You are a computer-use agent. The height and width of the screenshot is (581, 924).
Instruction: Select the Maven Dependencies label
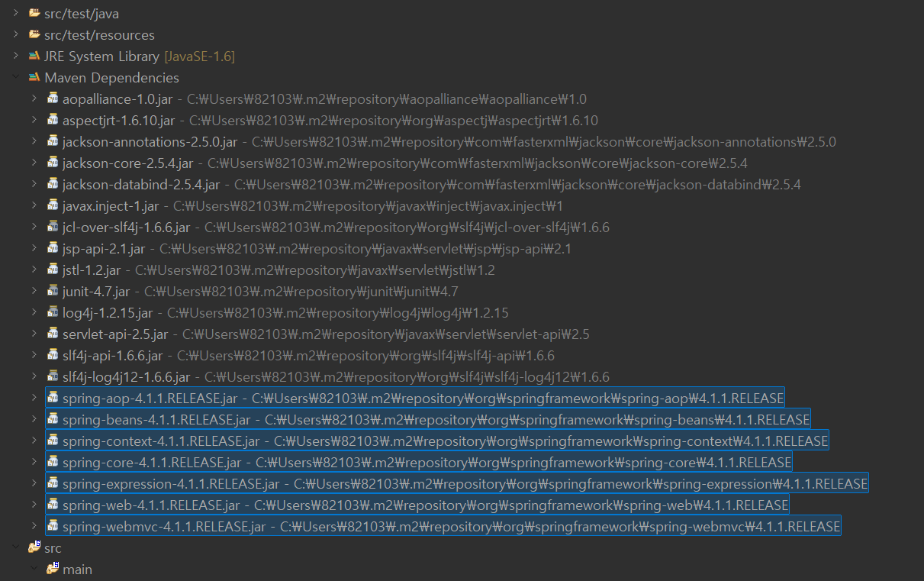(111, 78)
